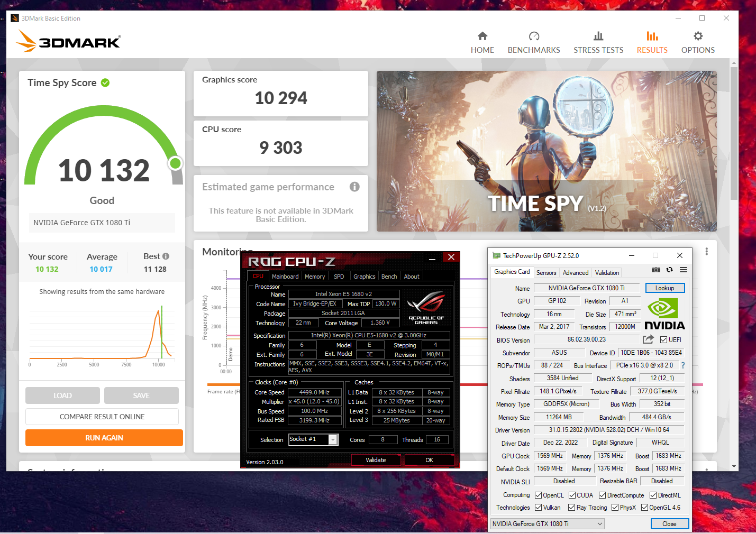Screen dimensions: 756x534
Task: Open GPU-Z hamburger menu
Action: pos(683,270)
